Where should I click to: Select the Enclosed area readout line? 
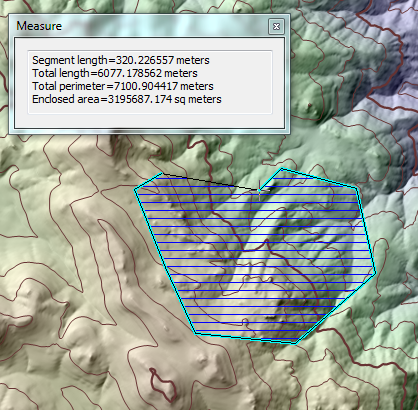pos(127,99)
